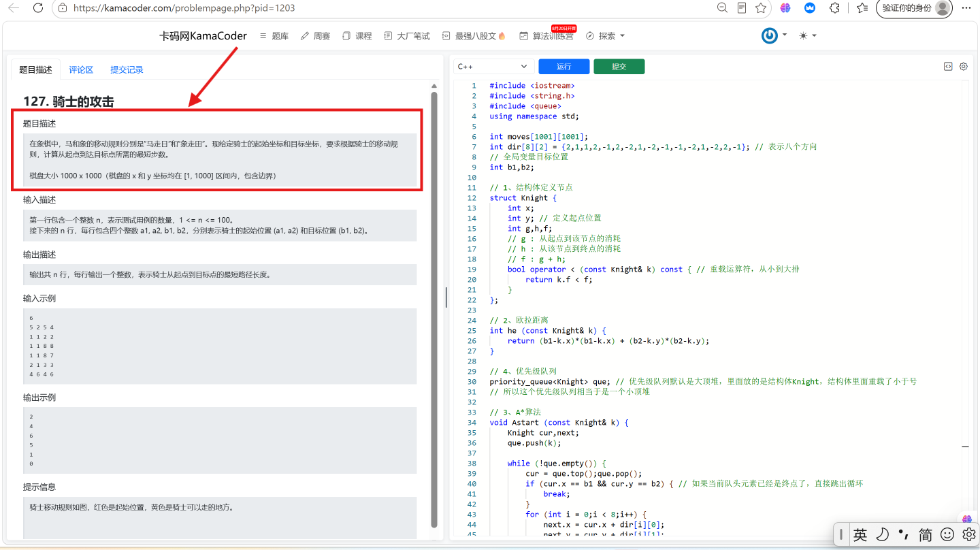Click the 输入示例 section heading
Image resolution: width=980 pixels, height=550 pixels.
(x=39, y=299)
